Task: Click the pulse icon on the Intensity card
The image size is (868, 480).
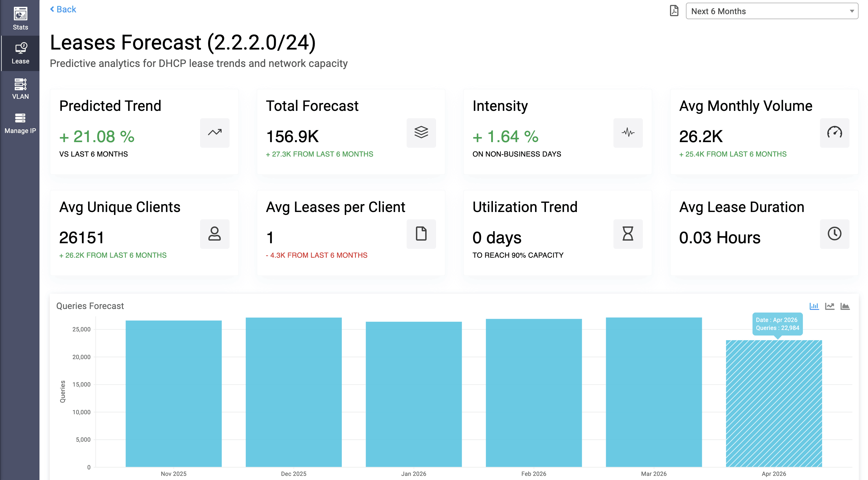Action: click(628, 133)
